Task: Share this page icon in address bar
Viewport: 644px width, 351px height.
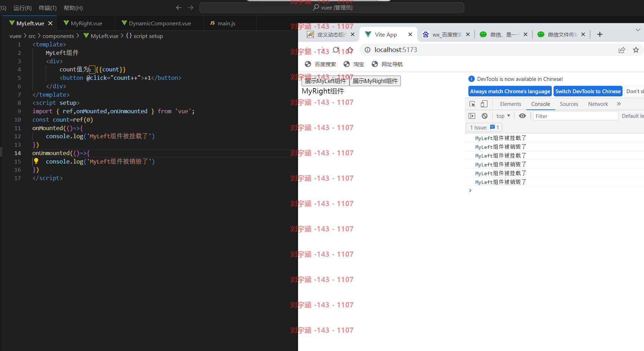Action: click(x=622, y=50)
